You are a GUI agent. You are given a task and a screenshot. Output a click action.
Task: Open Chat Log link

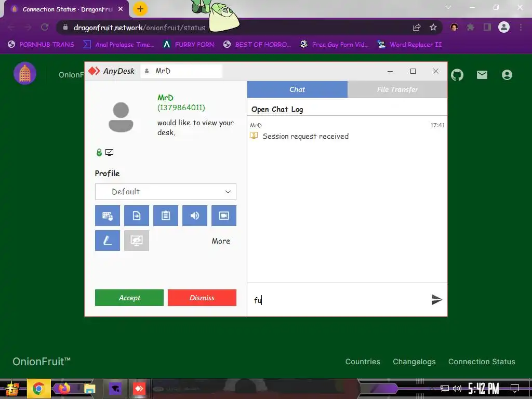(277, 109)
